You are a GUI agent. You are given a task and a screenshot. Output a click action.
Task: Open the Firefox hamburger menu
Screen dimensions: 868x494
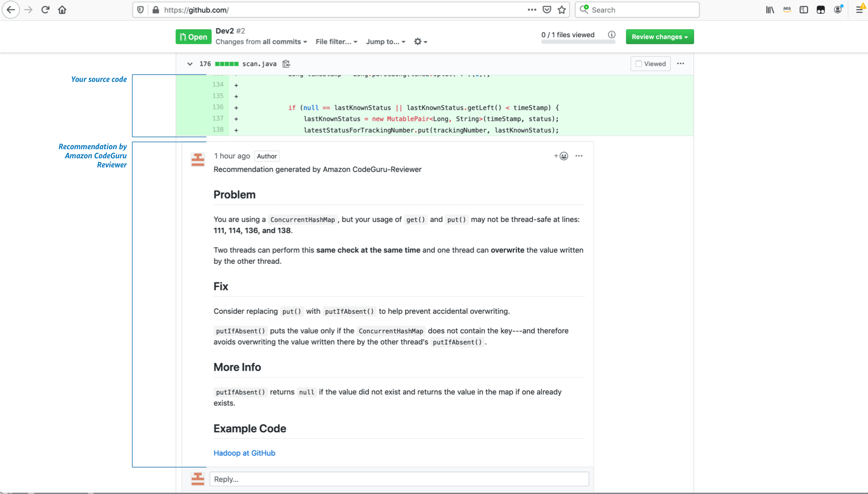point(860,10)
